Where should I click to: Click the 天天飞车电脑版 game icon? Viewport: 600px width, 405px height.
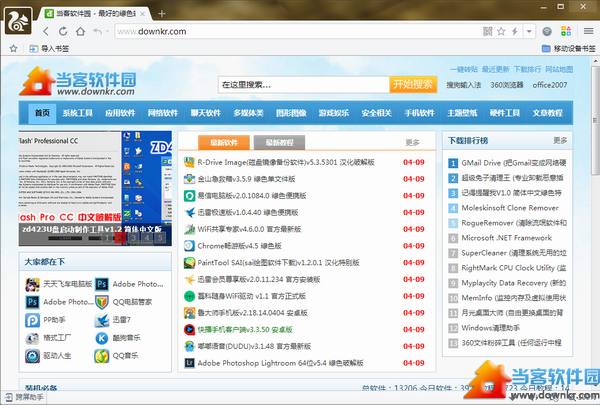coord(33,284)
